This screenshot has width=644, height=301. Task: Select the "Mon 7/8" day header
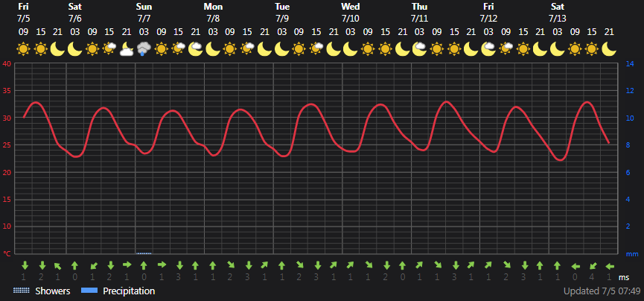(x=213, y=13)
